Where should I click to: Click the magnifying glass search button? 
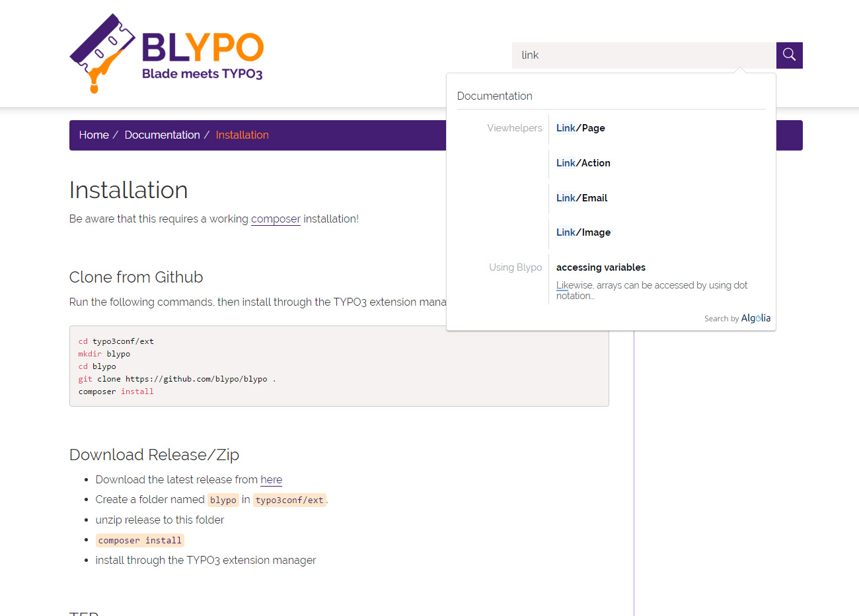[789, 55]
